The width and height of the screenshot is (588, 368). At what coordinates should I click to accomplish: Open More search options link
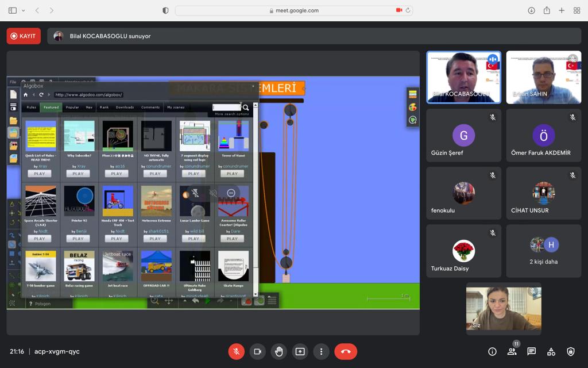[231, 114]
